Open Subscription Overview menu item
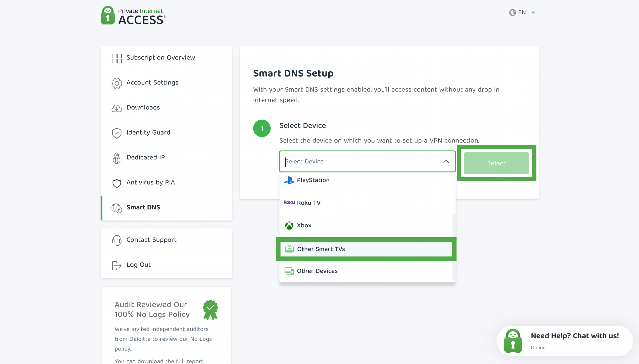This screenshot has width=639, height=364. (x=166, y=58)
